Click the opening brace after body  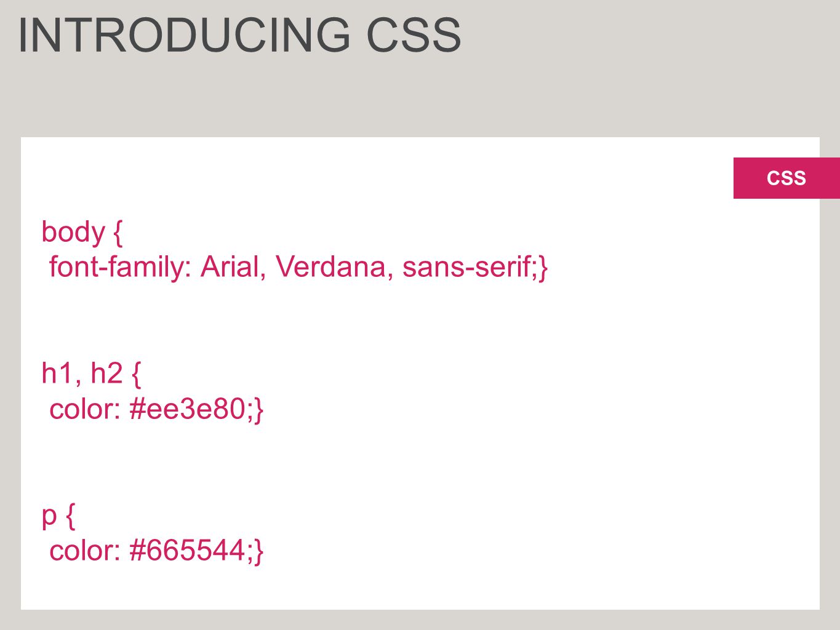click(118, 233)
